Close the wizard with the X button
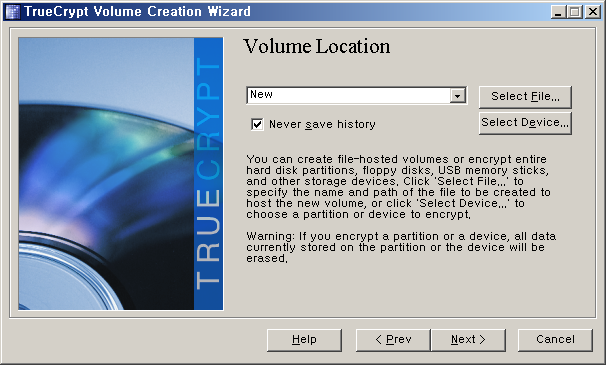The width and height of the screenshot is (606, 365). click(x=592, y=12)
